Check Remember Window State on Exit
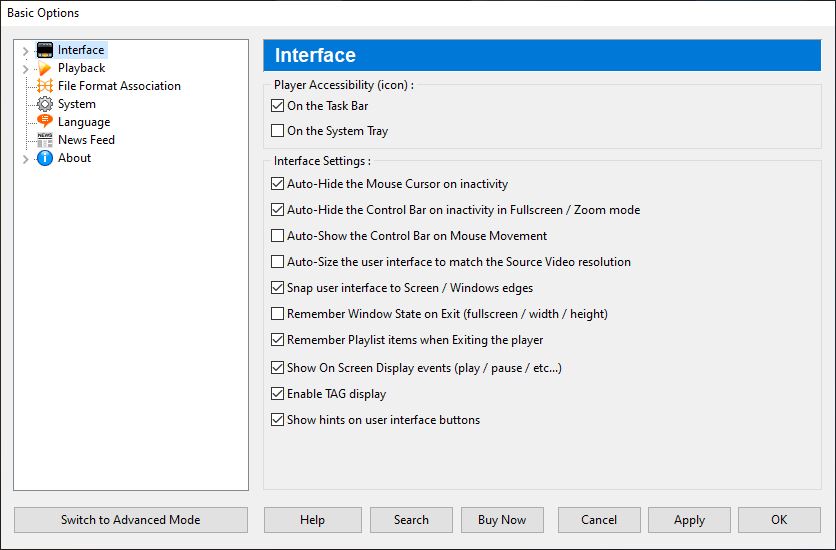Image resolution: width=836 pixels, height=550 pixels. (277, 314)
